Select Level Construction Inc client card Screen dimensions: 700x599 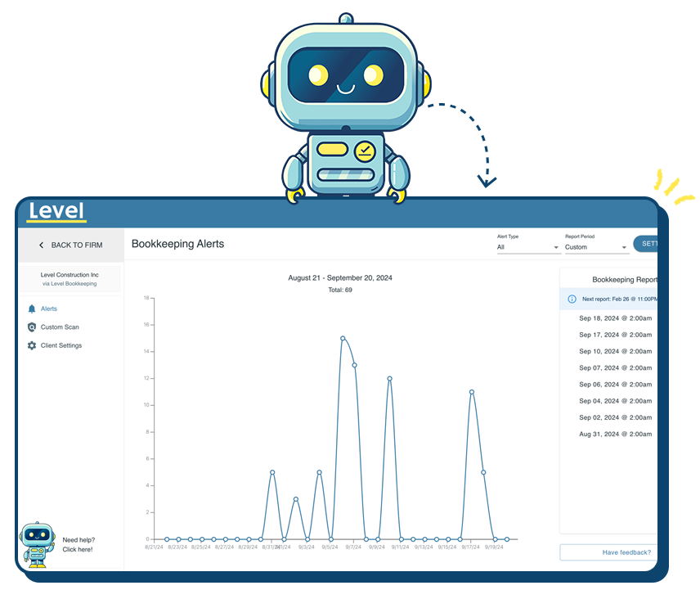click(70, 279)
